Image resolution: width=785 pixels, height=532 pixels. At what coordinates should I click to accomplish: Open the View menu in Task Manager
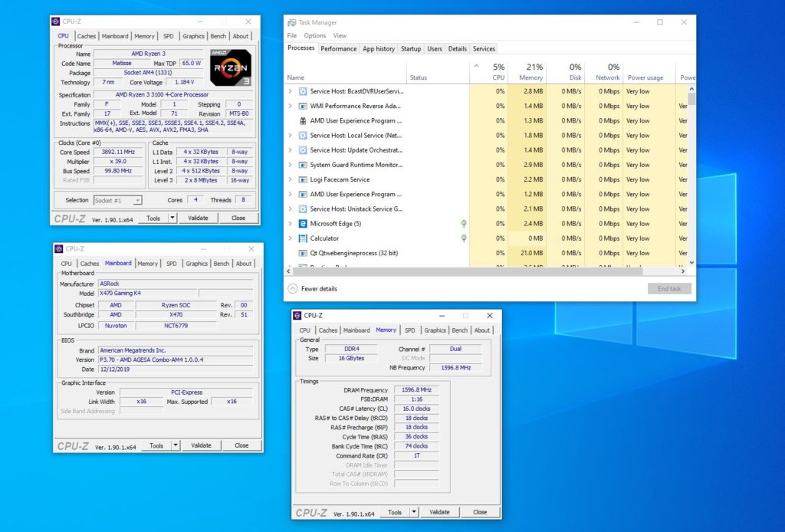340,35
